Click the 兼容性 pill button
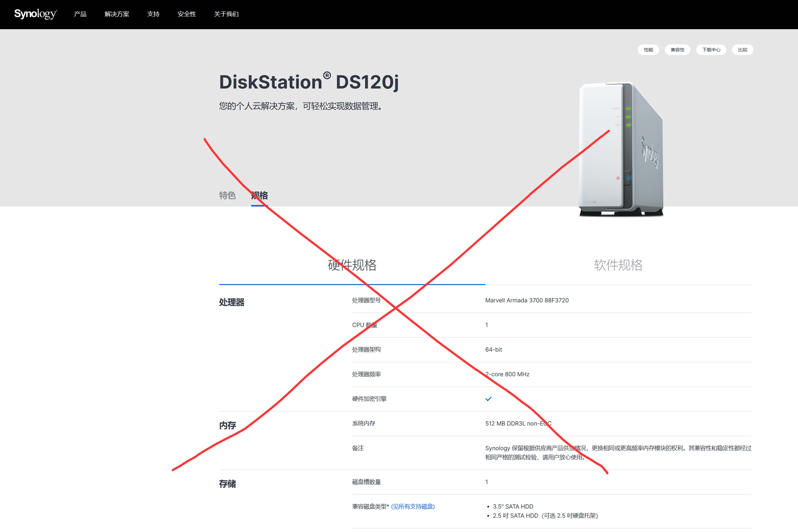 [x=677, y=50]
